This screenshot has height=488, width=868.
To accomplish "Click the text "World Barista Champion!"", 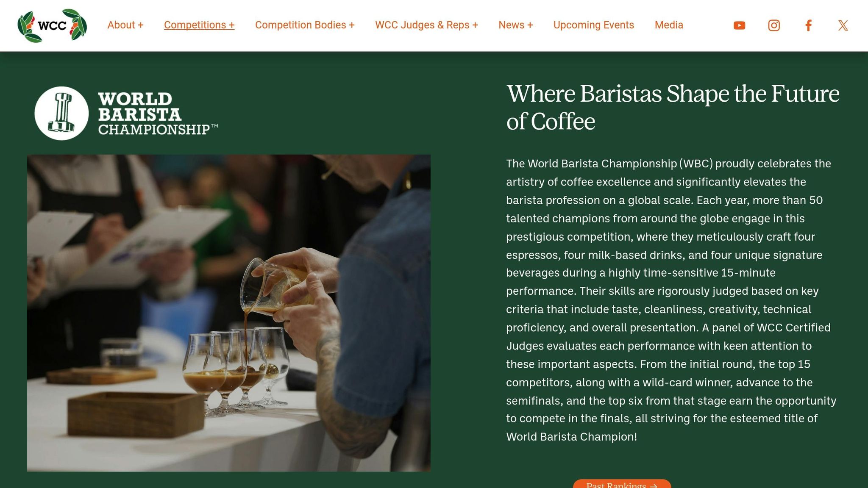I will [x=571, y=437].
